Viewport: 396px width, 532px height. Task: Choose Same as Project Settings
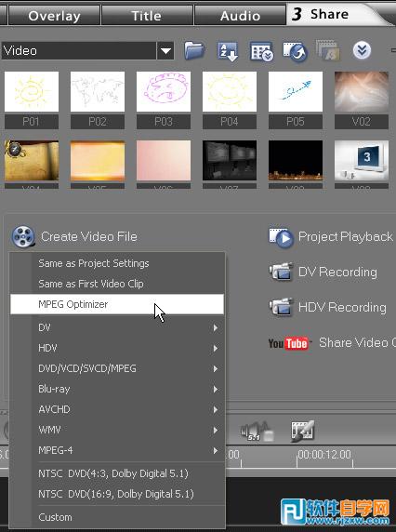click(117, 263)
